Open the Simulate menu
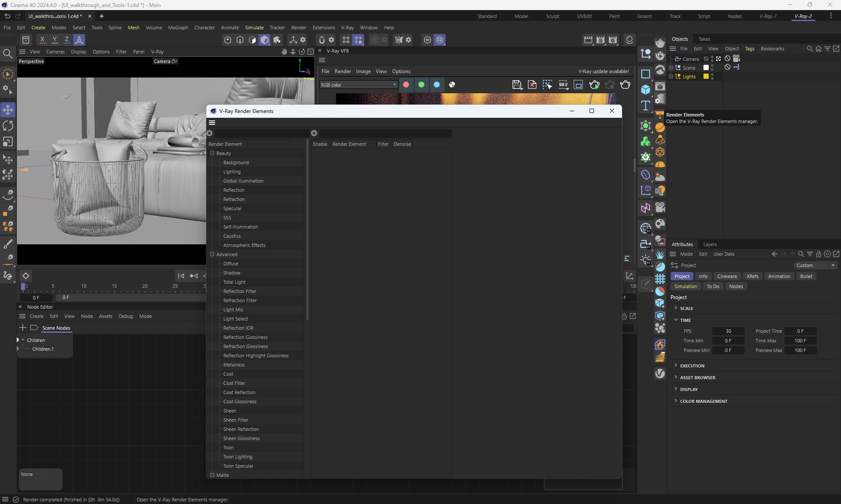 point(254,28)
